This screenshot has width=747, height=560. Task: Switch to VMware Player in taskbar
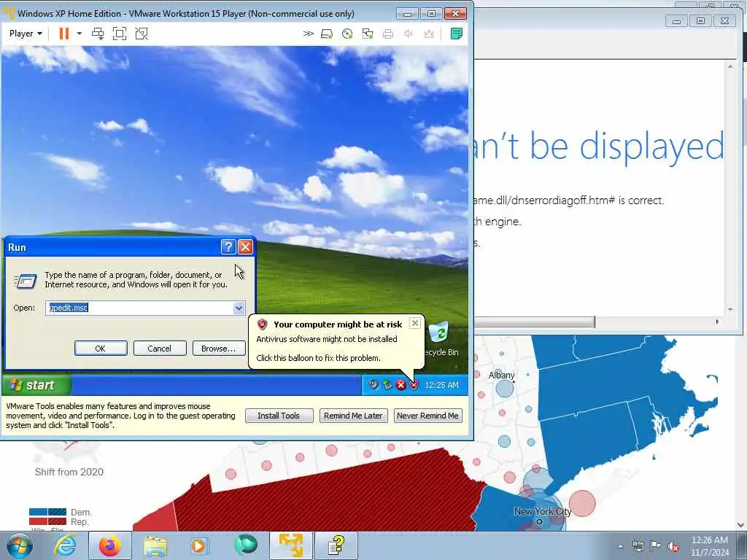290,545
